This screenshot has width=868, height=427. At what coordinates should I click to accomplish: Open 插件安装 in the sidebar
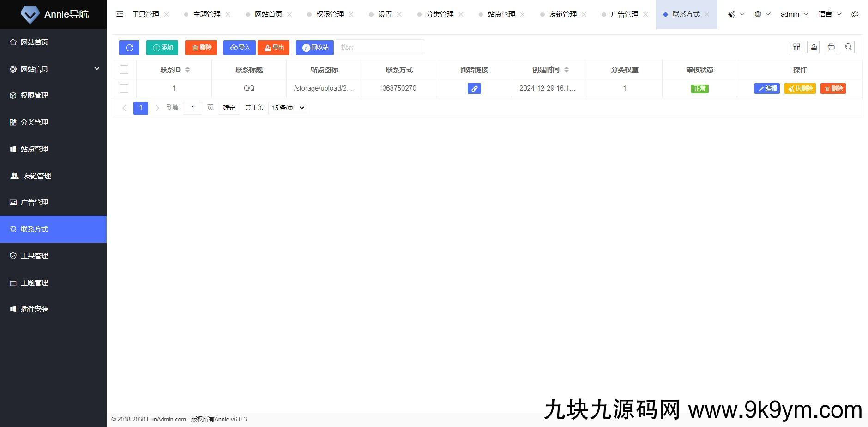53,309
